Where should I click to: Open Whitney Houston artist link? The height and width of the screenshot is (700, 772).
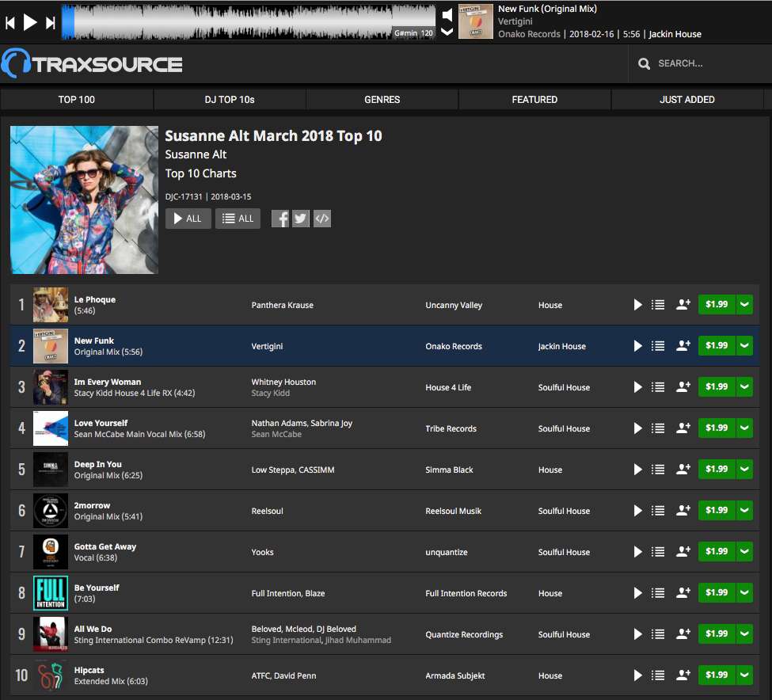point(283,382)
